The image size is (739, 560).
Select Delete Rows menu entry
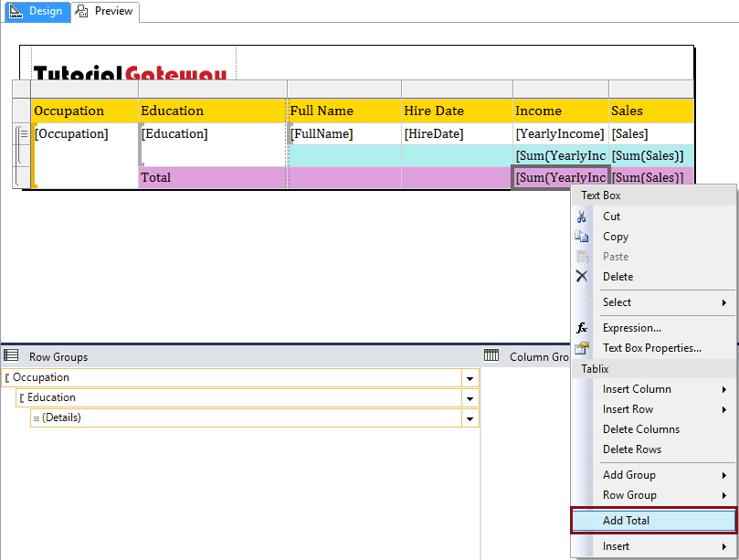tap(631, 449)
